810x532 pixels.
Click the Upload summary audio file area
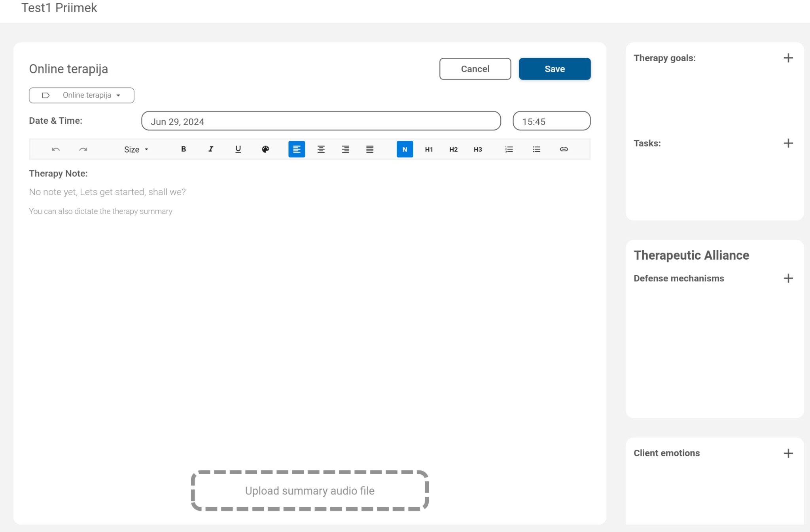(310, 491)
